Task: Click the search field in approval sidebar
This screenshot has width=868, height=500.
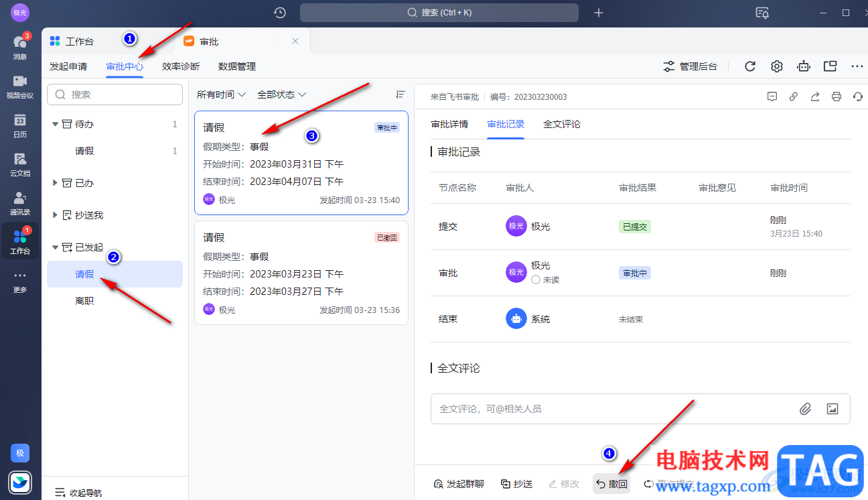Action: point(115,95)
